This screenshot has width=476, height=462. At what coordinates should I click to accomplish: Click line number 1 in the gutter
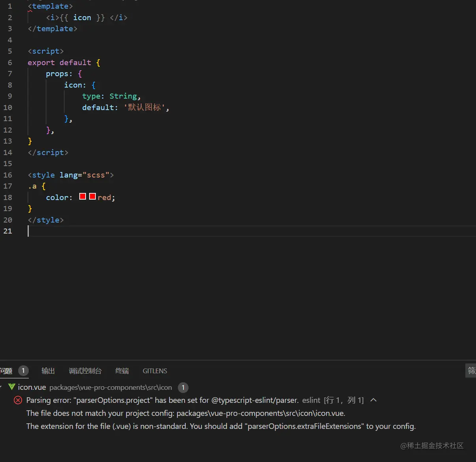click(x=10, y=6)
